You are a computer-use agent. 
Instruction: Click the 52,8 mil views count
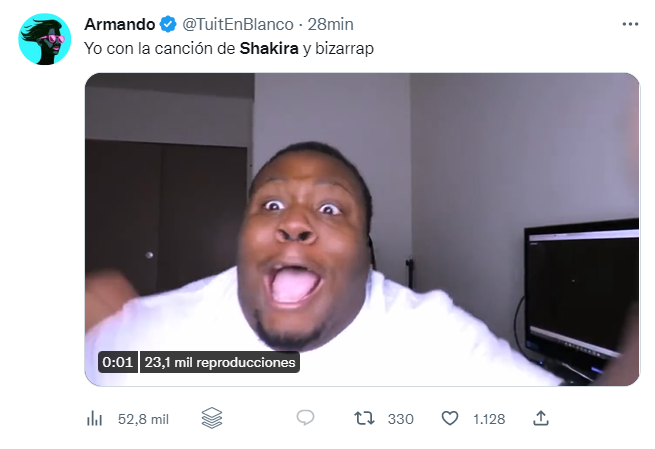143,419
